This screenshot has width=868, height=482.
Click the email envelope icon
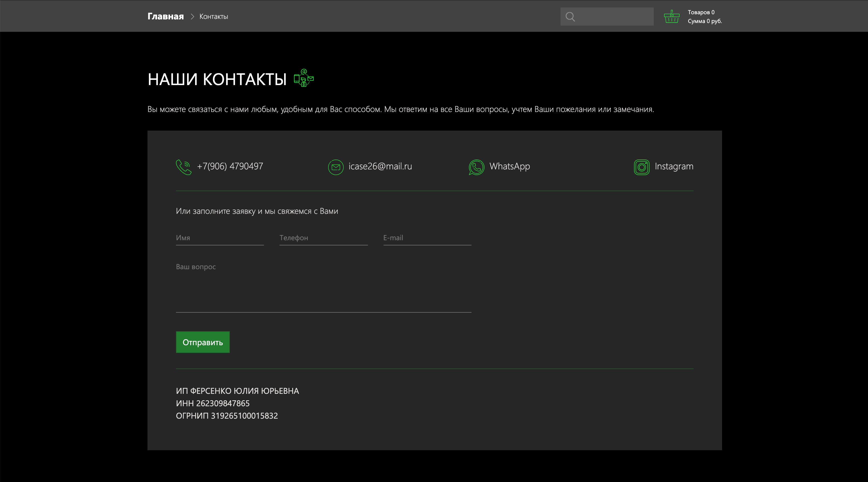[x=336, y=167]
